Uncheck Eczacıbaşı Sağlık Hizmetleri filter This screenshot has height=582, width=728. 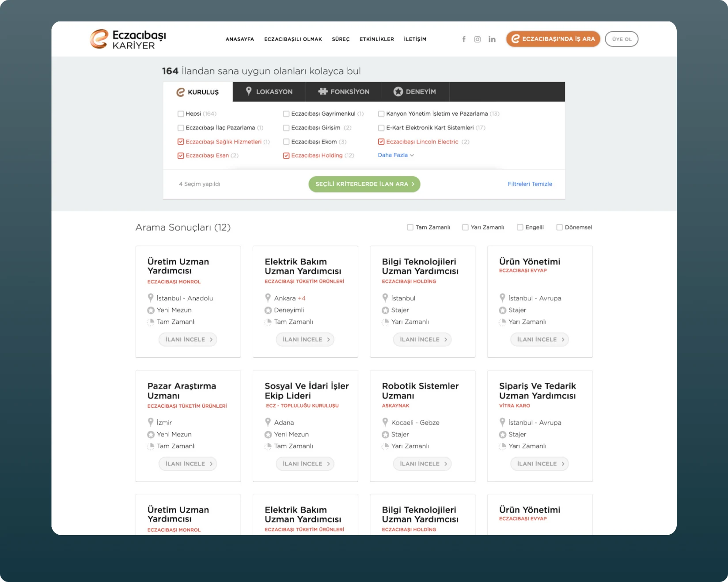tap(181, 142)
